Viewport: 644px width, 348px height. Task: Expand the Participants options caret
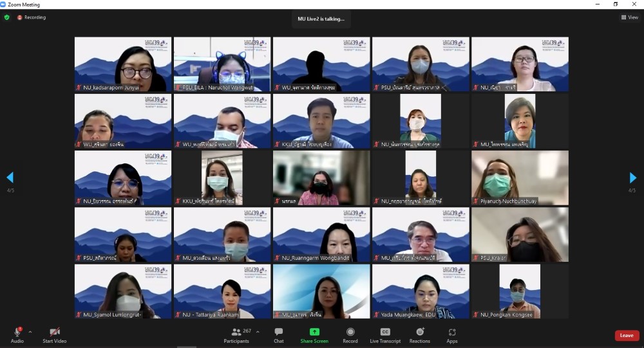point(258,332)
